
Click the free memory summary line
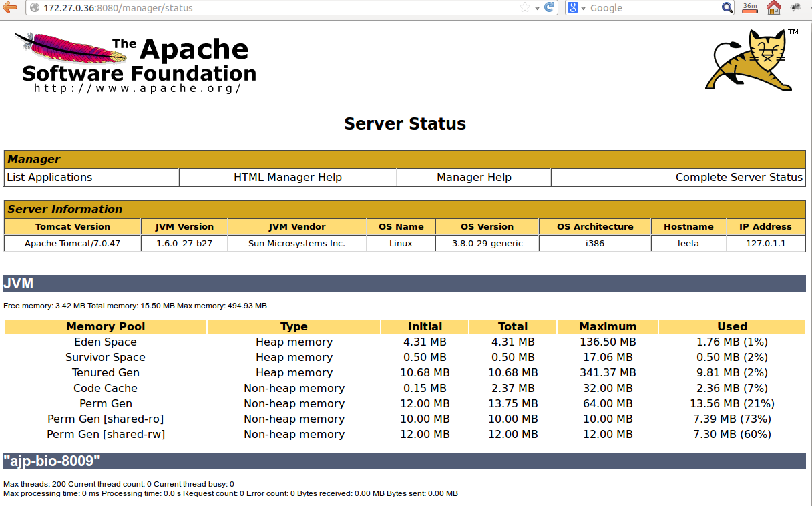(136, 306)
